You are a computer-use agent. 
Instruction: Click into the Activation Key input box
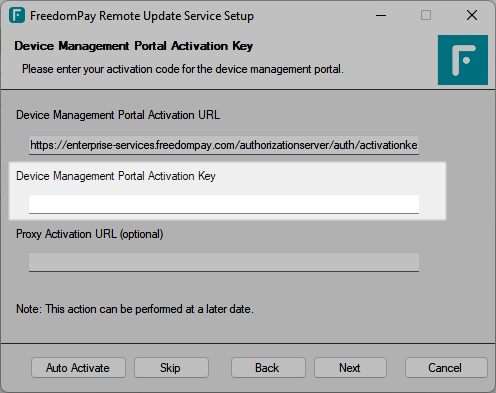[x=224, y=204]
